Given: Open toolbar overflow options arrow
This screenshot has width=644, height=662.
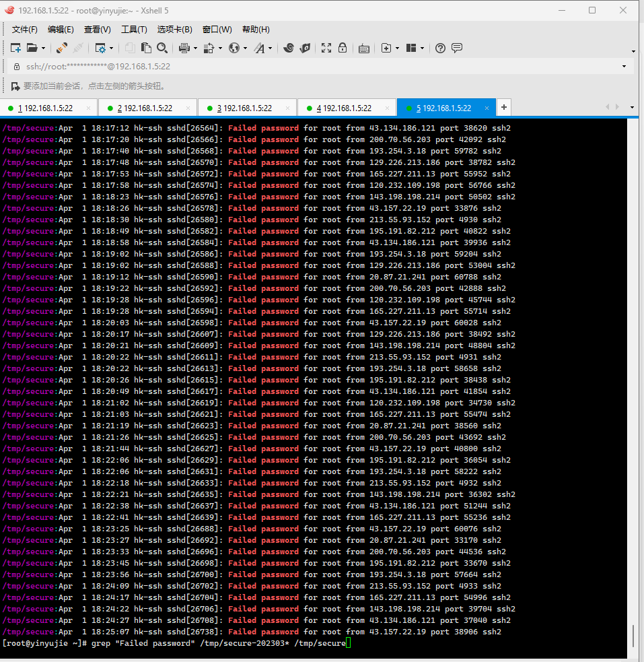Looking at the screenshot, I should (633, 51).
